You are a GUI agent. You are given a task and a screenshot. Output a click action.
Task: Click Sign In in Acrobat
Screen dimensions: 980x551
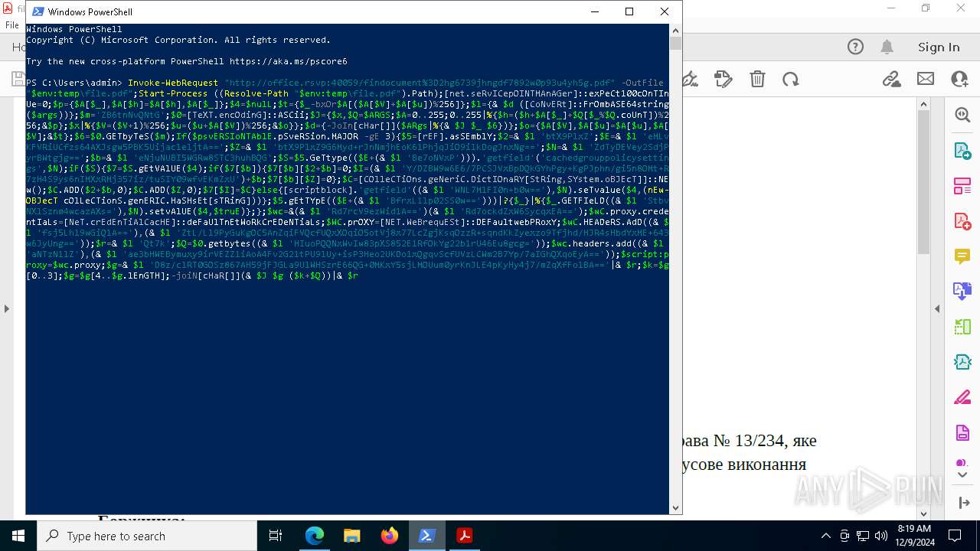point(939,47)
